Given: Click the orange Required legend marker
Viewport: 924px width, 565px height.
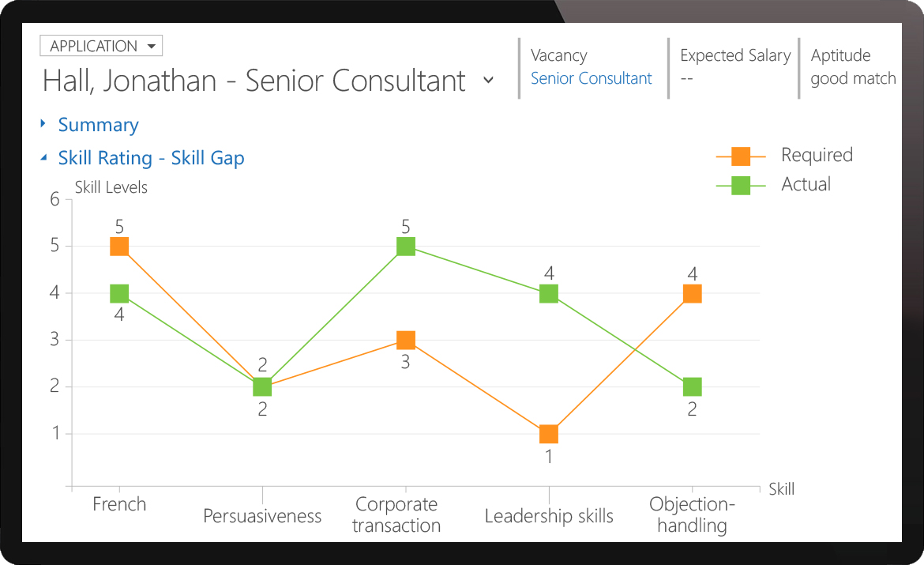Looking at the screenshot, I should coord(741,155).
